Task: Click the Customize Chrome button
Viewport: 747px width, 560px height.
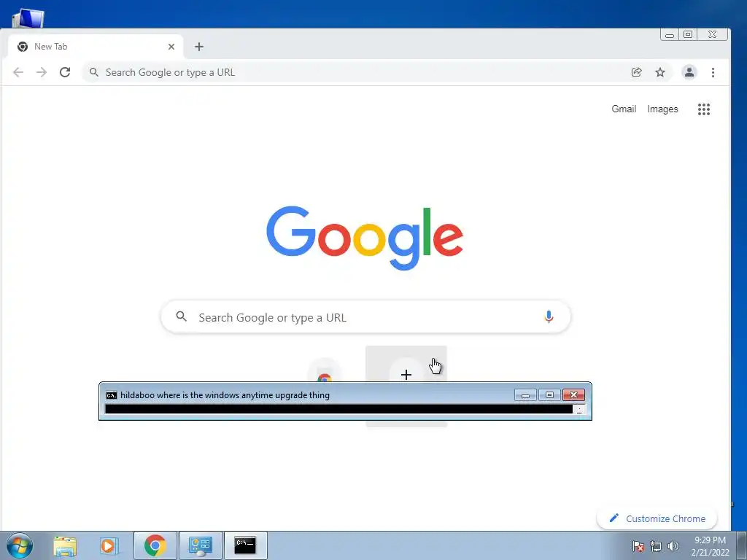Action: click(657, 518)
